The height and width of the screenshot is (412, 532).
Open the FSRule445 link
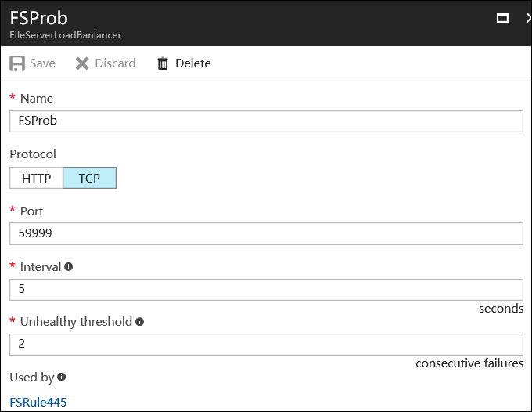point(38,403)
